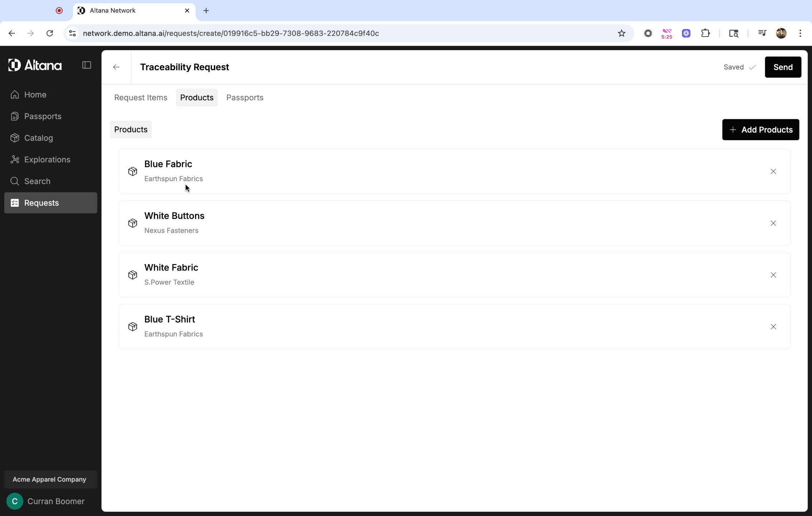This screenshot has height=516, width=812.
Task: Open the Catalog sidebar section
Action: coord(38,138)
